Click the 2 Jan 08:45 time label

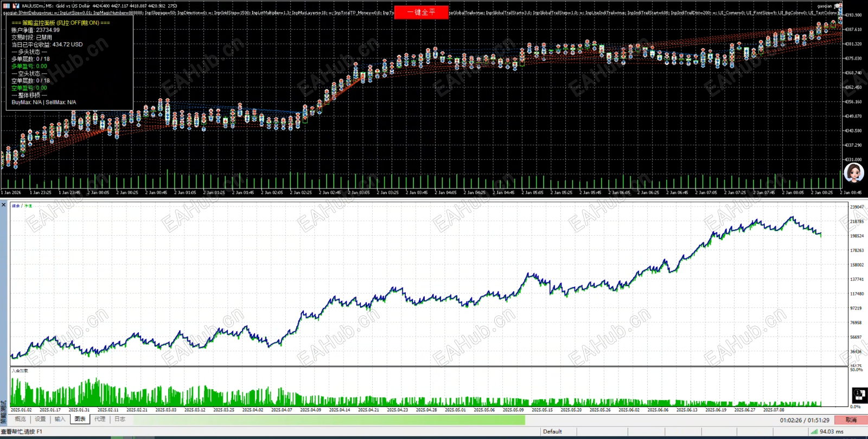[851, 192]
